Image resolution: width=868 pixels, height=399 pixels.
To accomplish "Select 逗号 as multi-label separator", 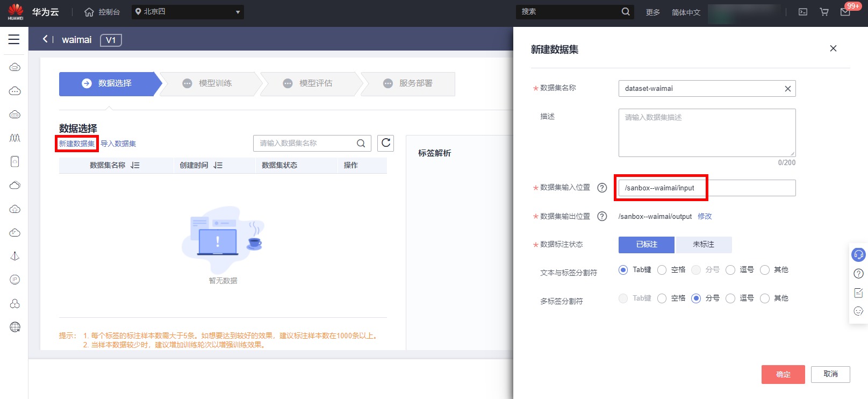I will click(x=730, y=298).
